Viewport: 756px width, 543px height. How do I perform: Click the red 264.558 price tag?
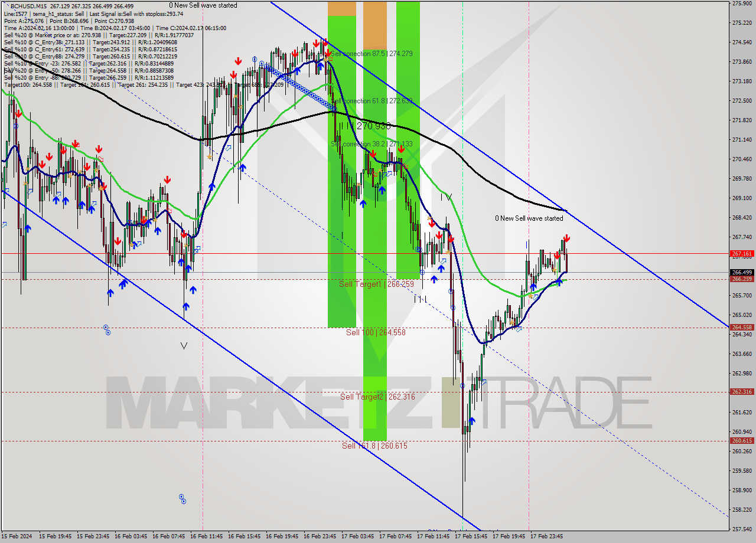[742, 328]
